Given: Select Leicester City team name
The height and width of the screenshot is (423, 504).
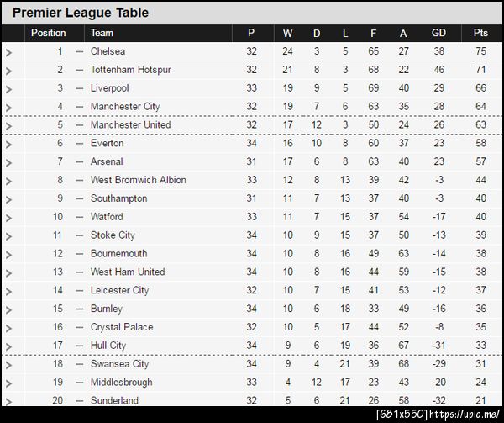Looking at the screenshot, I should (119, 291).
